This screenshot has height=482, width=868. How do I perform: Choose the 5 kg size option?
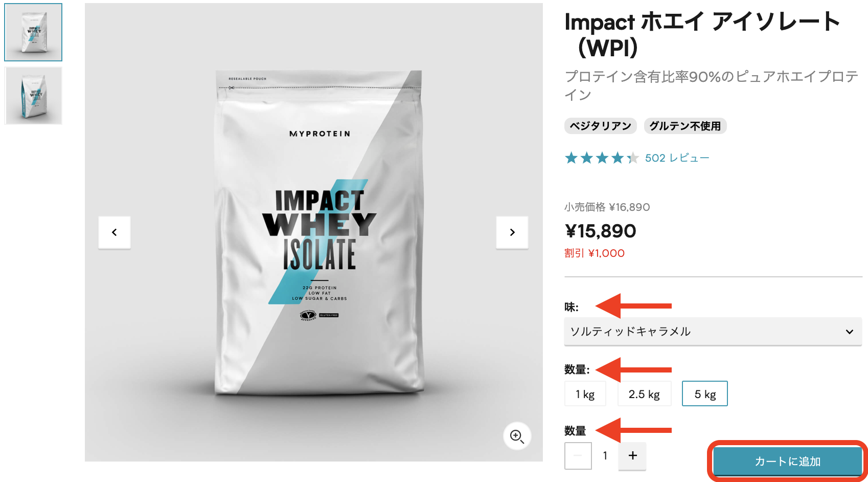(705, 394)
